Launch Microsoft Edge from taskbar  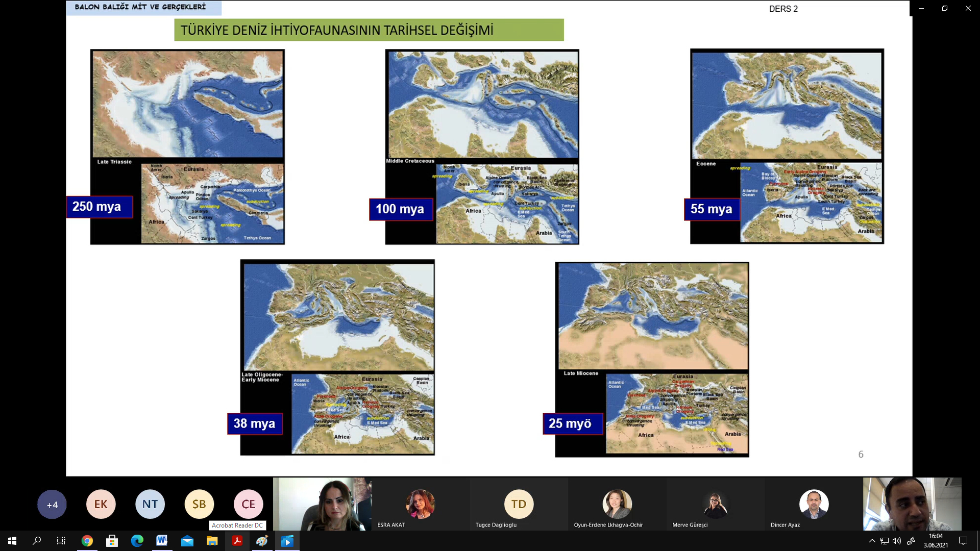(x=137, y=541)
